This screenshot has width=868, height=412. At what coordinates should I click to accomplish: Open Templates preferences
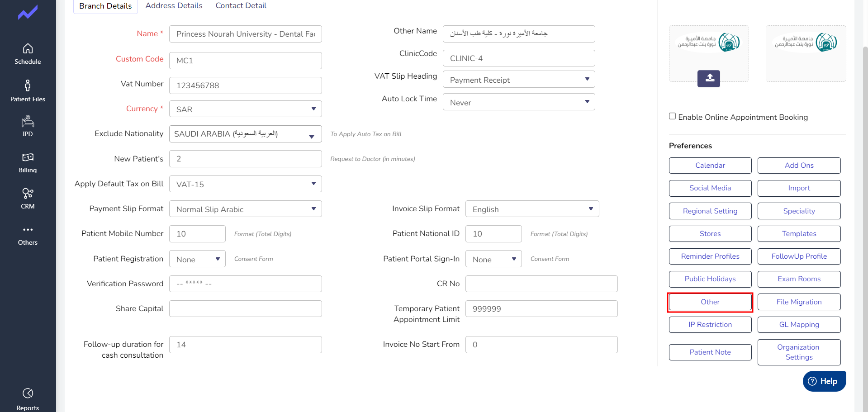[799, 234]
